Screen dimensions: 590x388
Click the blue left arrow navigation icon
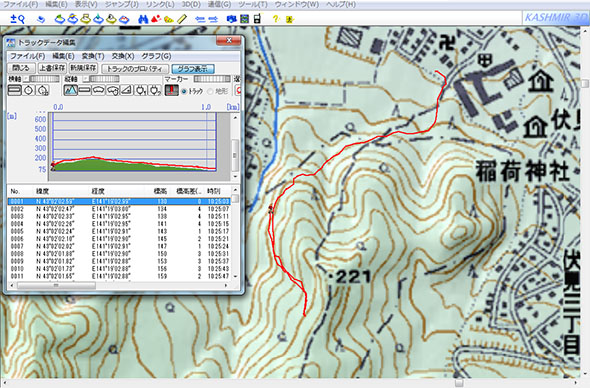pos(201,19)
